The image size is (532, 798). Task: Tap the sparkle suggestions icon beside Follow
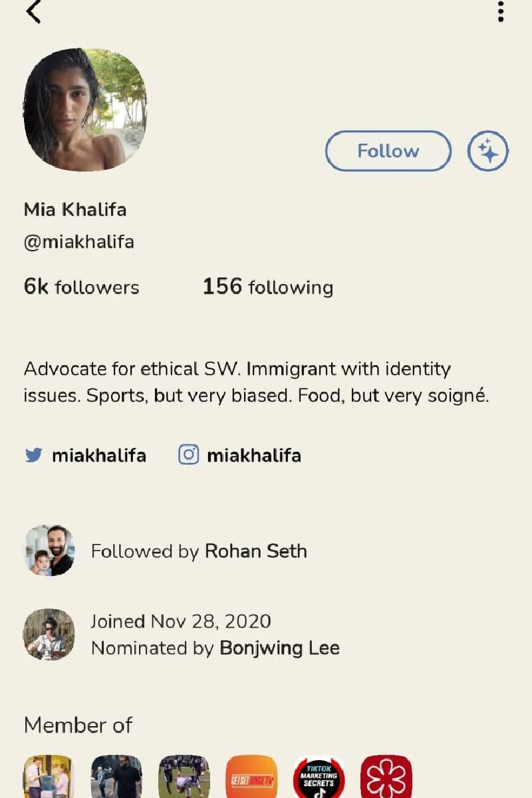click(x=488, y=151)
